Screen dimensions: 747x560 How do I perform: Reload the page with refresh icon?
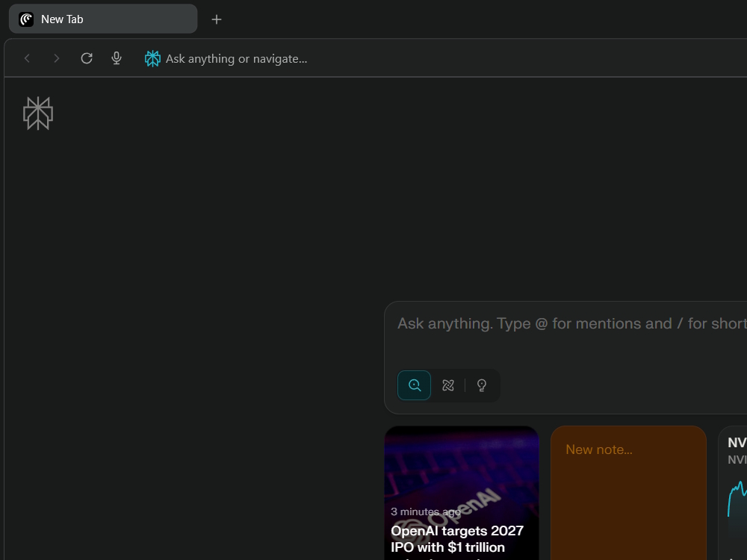(x=86, y=58)
